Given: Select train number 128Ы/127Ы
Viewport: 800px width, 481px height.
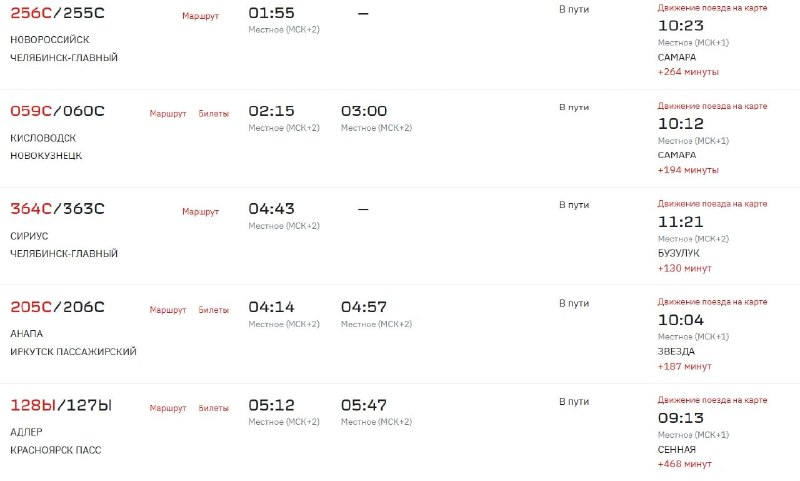Looking at the screenshot, I should tap(61, 405).
